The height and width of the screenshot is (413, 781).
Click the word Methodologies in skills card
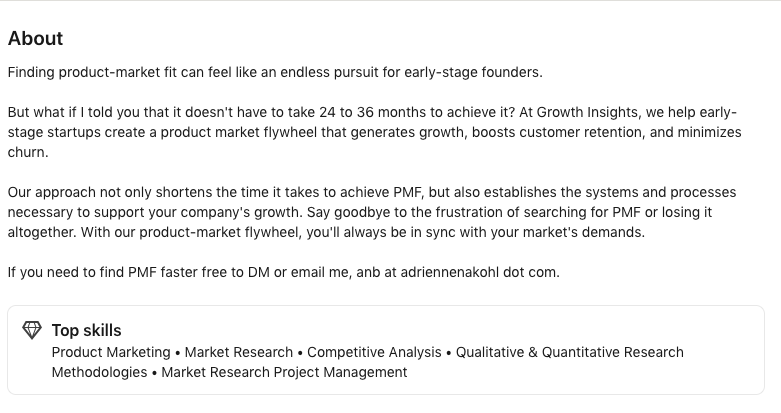coord(100,372)
